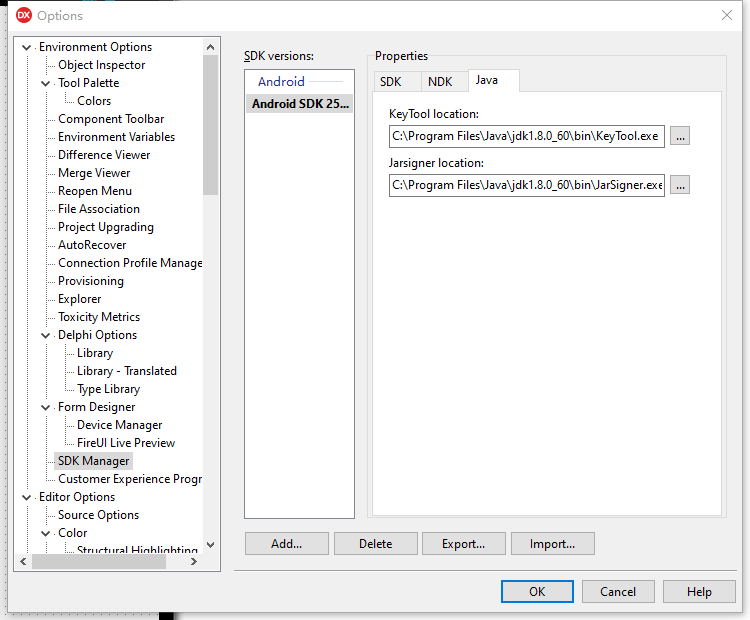Switch to the NDK tab
750x620 pixels.
444,81
